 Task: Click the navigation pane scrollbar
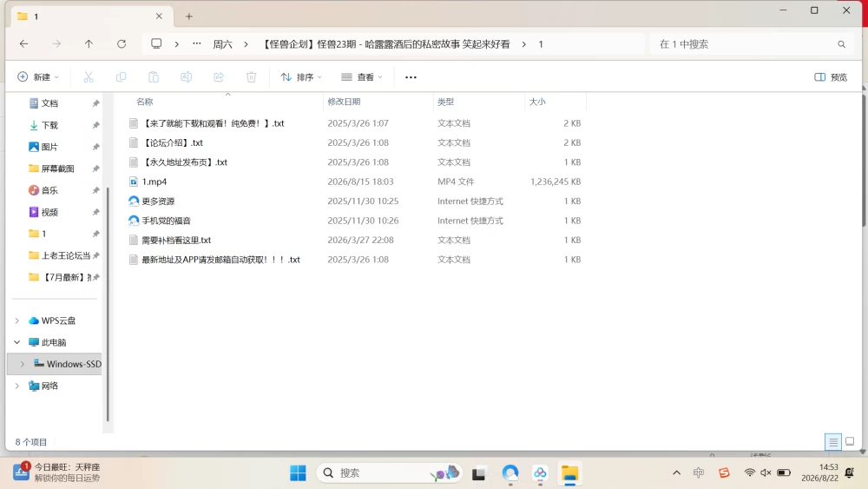[108, 305]
